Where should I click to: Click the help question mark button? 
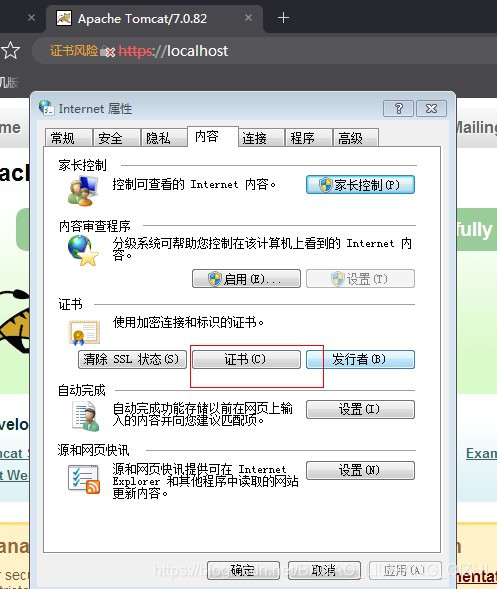398,109
